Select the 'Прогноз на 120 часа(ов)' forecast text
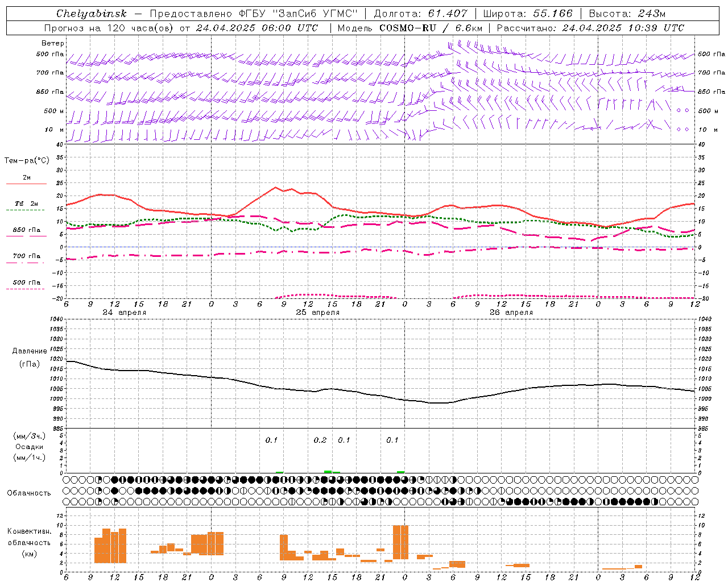 click(109, 28)
